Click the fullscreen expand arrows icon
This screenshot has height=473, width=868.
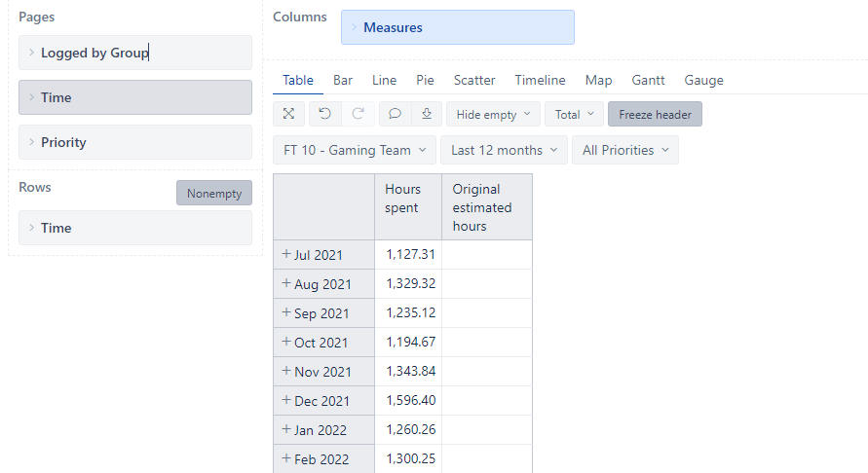pyautogui.click(x=289, y=114)
